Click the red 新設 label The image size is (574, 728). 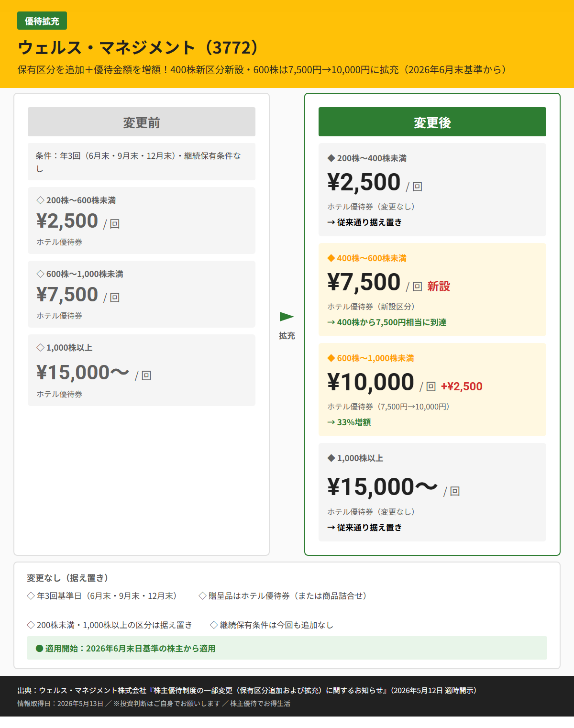(x=439, y=287)
